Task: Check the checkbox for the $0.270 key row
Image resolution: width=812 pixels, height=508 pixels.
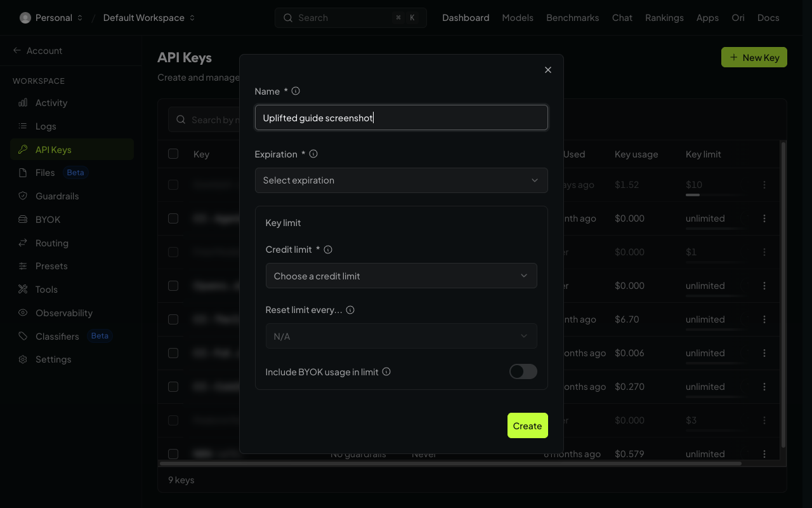Action: tap(173, 387)
